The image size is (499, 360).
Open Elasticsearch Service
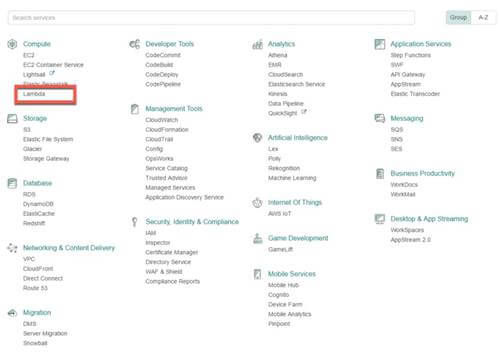[x=297, y=84]
